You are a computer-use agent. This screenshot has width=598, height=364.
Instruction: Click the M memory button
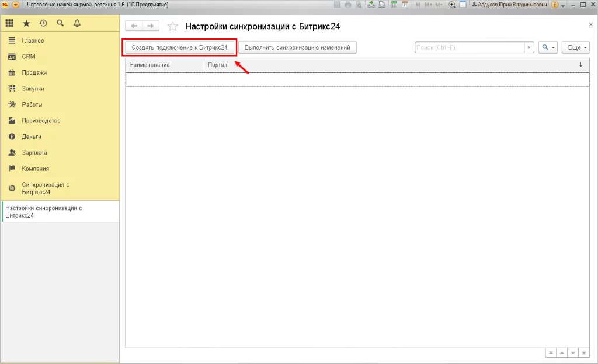[418, 5]
